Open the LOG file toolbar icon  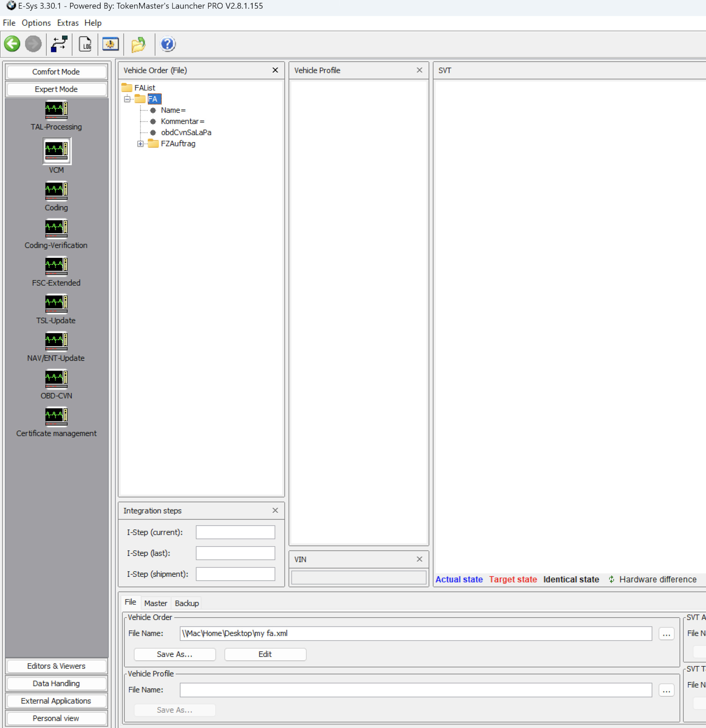pos(85,44)
